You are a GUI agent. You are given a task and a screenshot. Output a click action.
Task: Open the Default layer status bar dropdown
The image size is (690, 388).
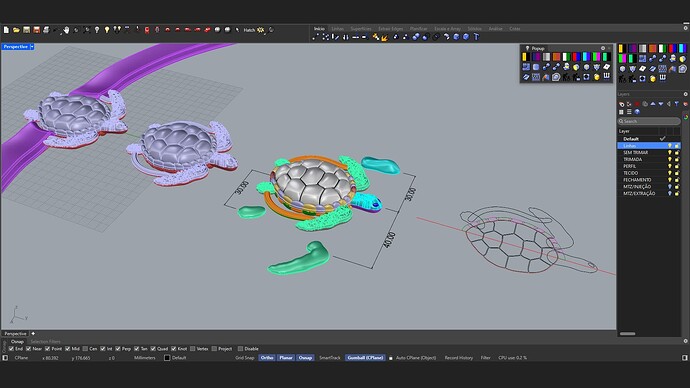175,358
